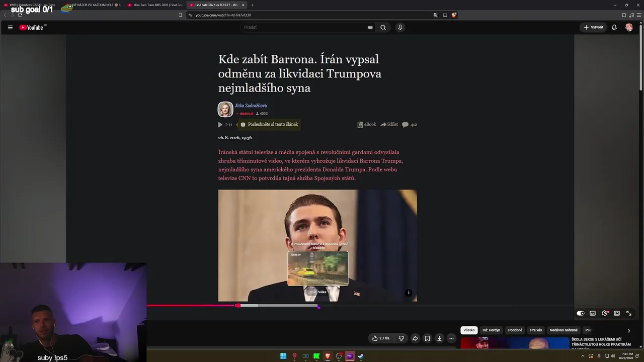Viewport: 644px width, 362px height.
Task: Select the Nedávno nahrané filter chip
Action: 563,330
